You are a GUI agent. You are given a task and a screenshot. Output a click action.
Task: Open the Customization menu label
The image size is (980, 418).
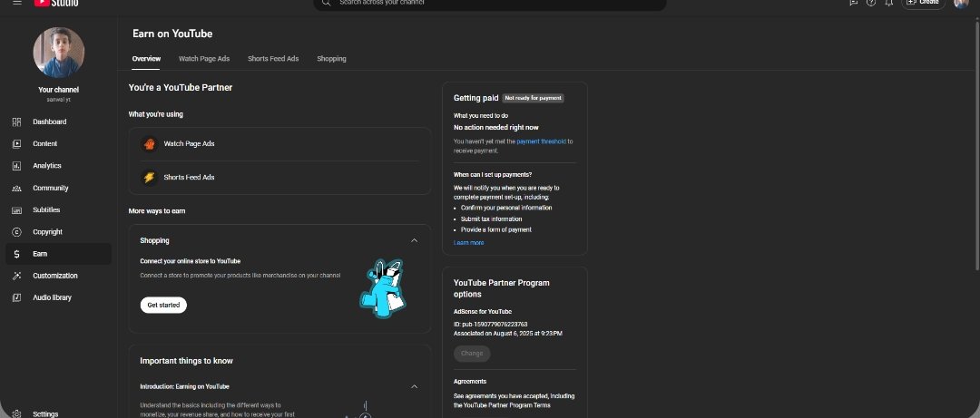pos(55,276)
